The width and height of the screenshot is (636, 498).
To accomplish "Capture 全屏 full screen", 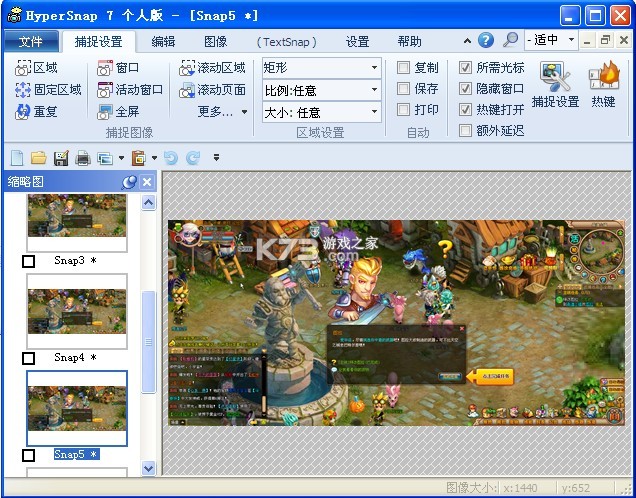I will (x=118, y=112).
